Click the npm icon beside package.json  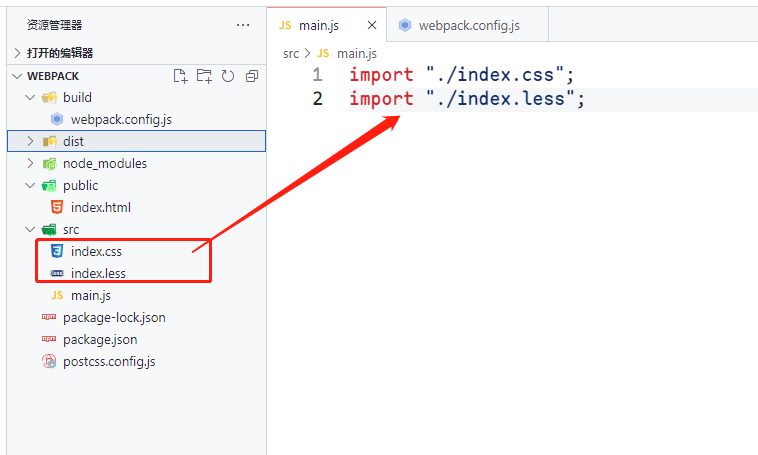(49, 339)
